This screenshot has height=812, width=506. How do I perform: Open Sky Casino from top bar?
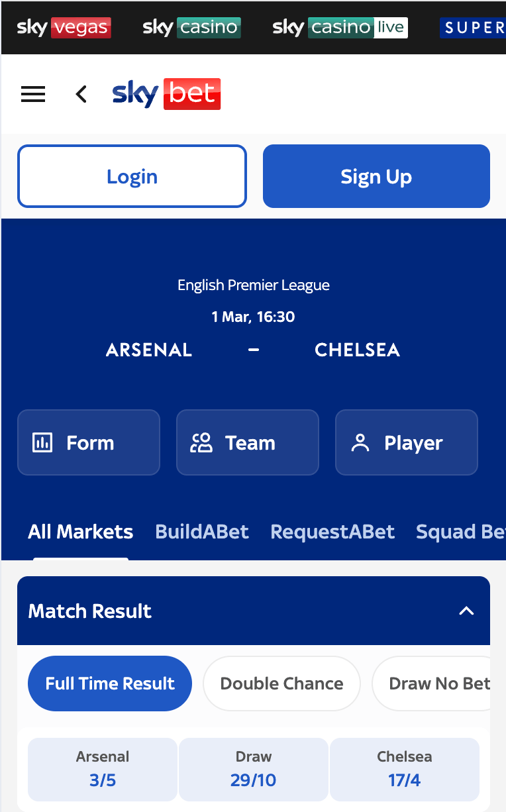191,28
